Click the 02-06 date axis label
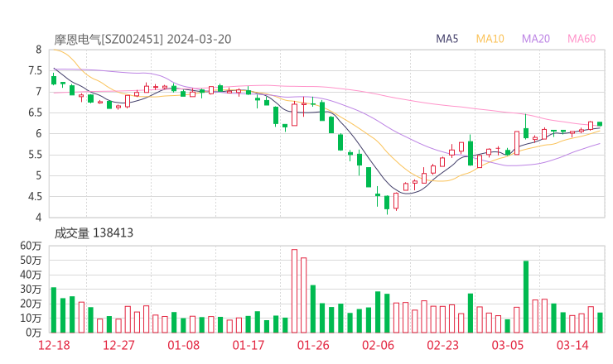The width and height of the screenshot is (613, 364). [x=378, y=345]
